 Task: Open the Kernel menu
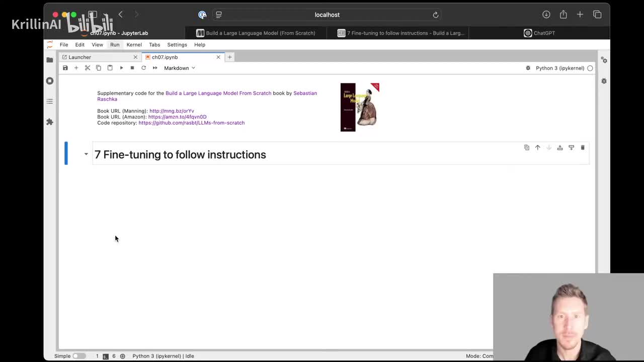tap(134, 45)
